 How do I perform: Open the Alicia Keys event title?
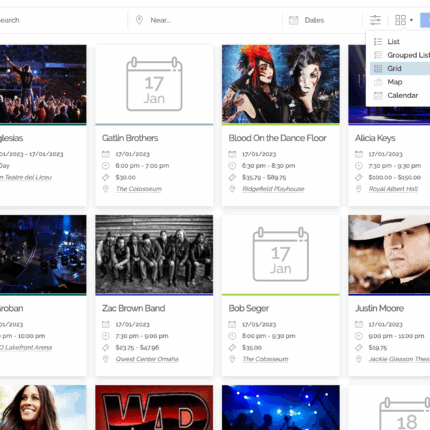[375, 138]
